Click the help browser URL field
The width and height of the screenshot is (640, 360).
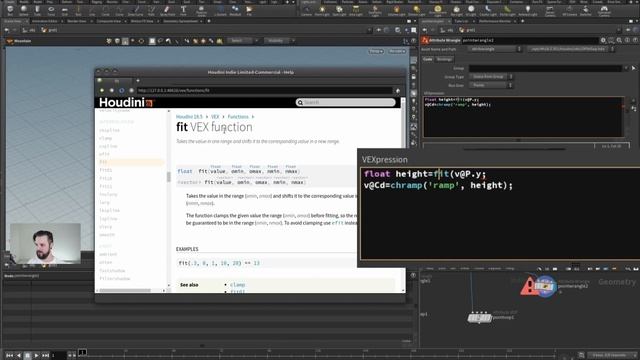[x=264, y=90]
